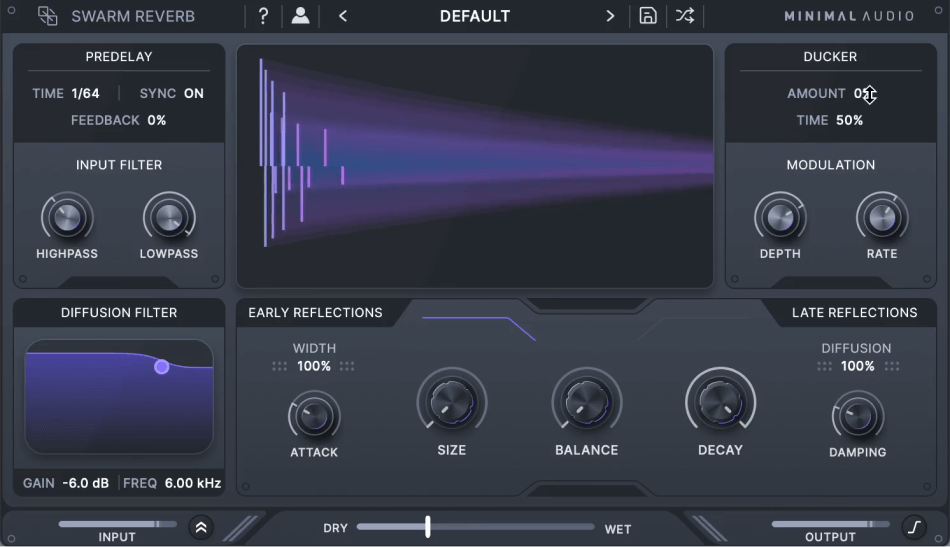The width and height of the screenshot is (950, 547).
Task: Click the SIZE knob
Action: (x=452, y=402)
